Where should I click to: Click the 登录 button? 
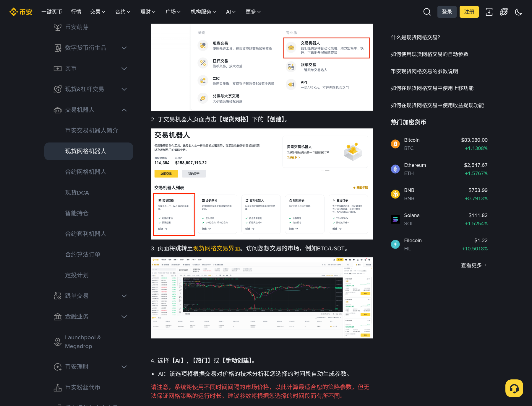[447, 12]
